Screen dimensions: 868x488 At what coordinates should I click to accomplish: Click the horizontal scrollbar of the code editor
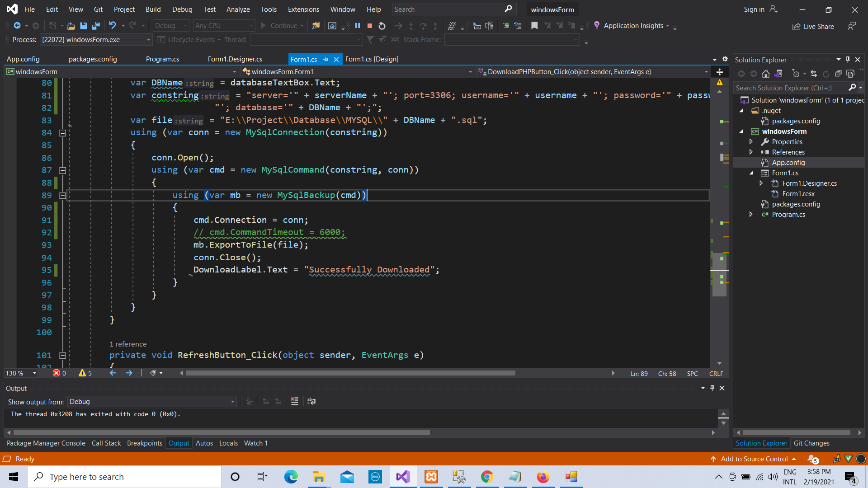click(350, 373)
